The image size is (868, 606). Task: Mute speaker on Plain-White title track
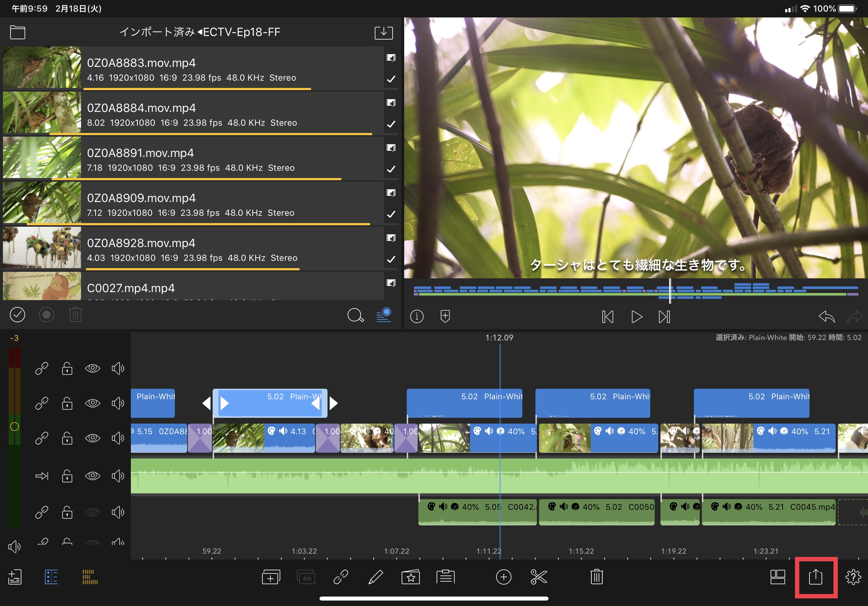pos(117,403)
